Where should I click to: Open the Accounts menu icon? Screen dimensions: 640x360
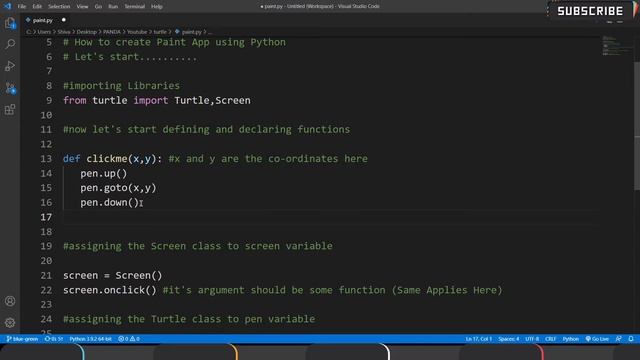point(10,301)
